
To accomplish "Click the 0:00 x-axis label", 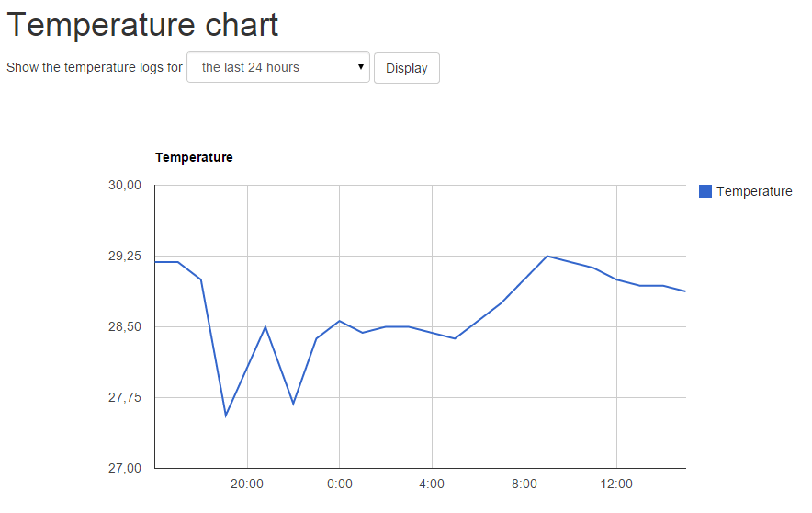I will (x=340, y=484).
